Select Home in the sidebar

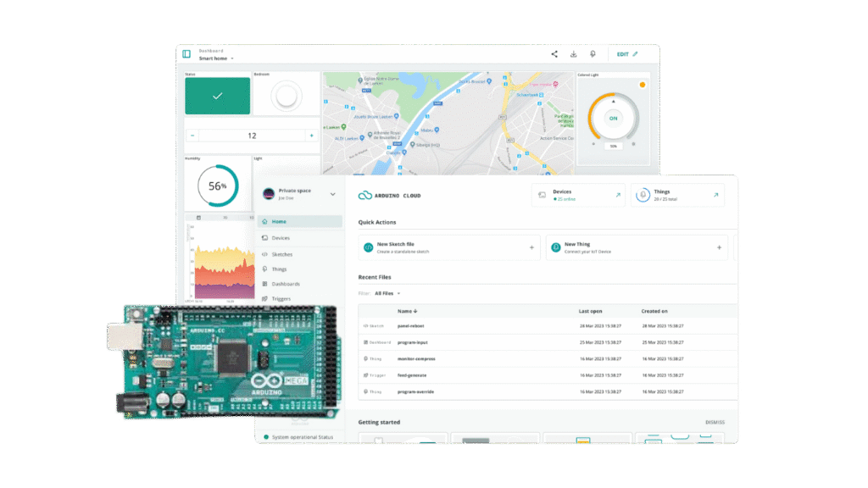tap(299, 221)
